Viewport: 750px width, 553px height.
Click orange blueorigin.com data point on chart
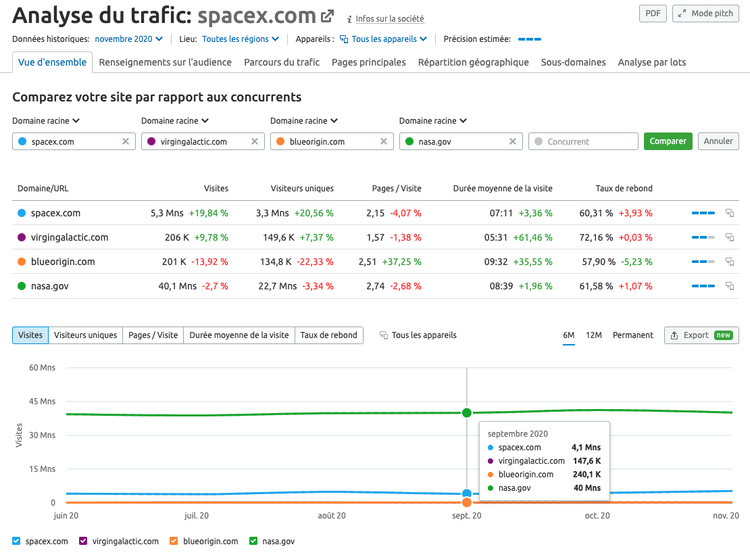[467, 502]
